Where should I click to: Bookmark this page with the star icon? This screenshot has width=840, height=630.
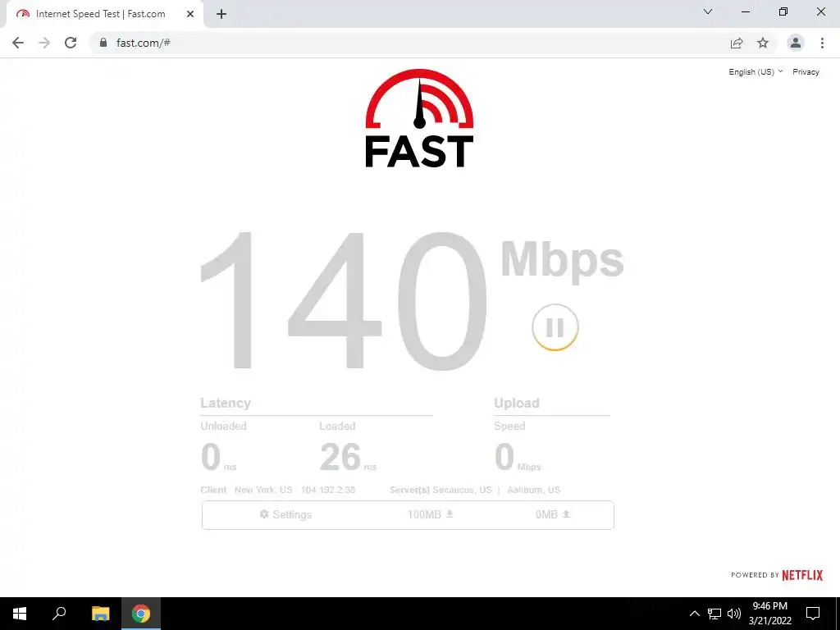[763, 43]
